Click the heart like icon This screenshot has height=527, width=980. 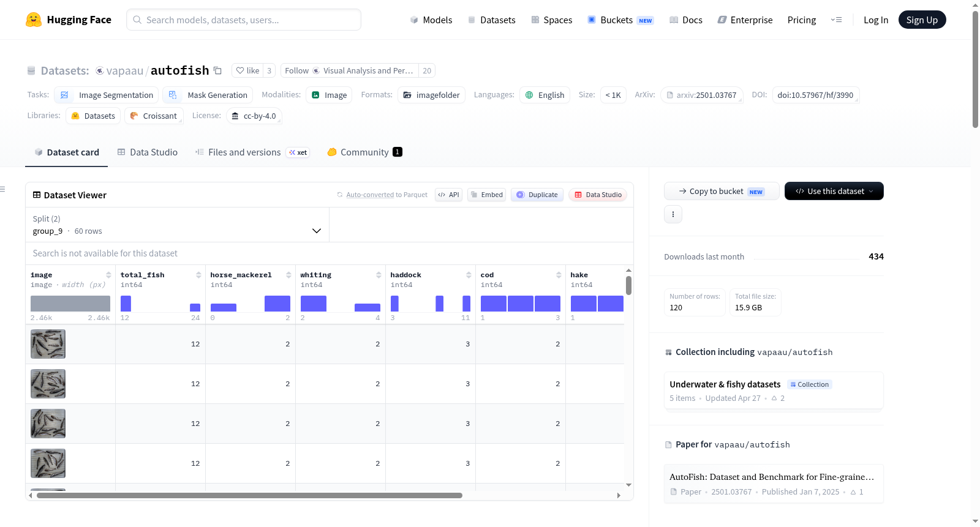(240, 70)
